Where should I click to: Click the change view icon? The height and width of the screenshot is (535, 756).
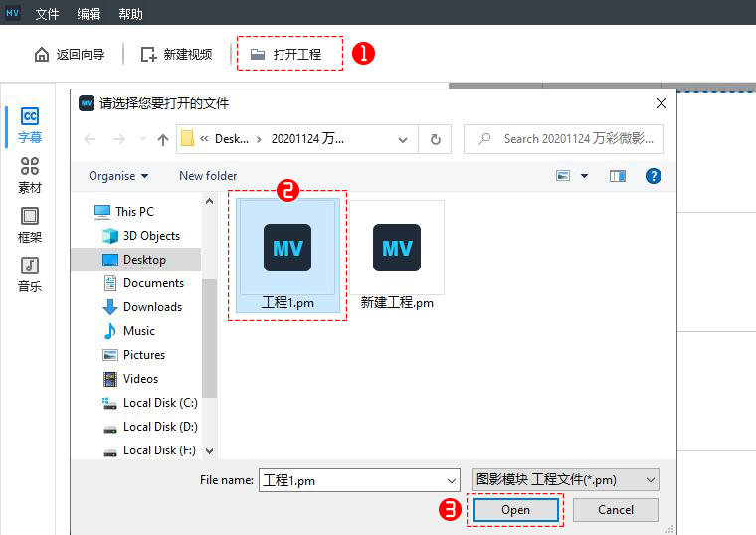click(x=563, y=176)
